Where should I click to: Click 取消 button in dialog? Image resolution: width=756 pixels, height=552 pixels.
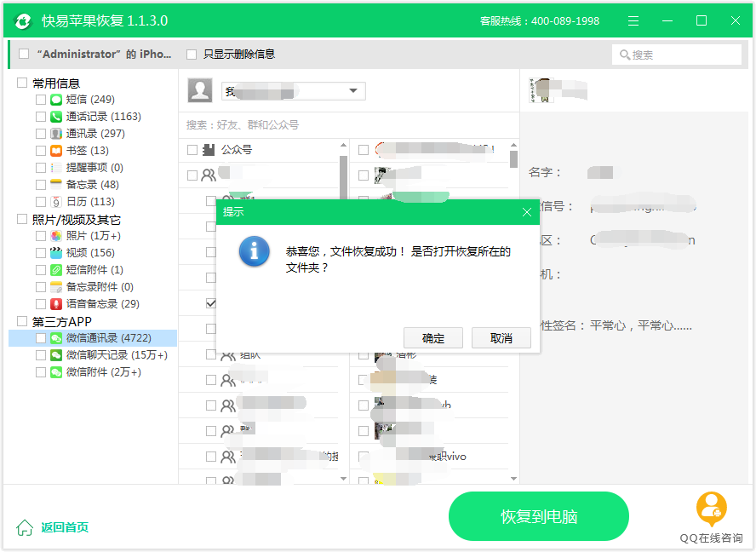coord(501,338)
